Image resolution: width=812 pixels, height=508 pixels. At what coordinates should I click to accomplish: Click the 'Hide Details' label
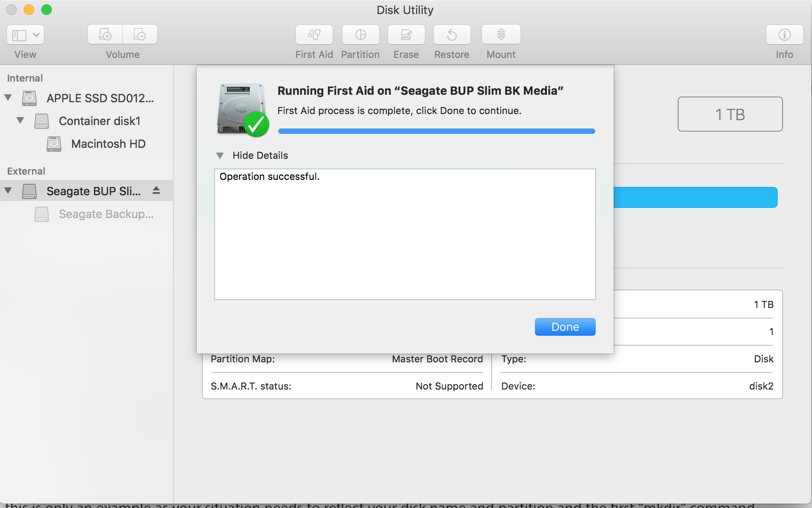click(x=260, y=155)
